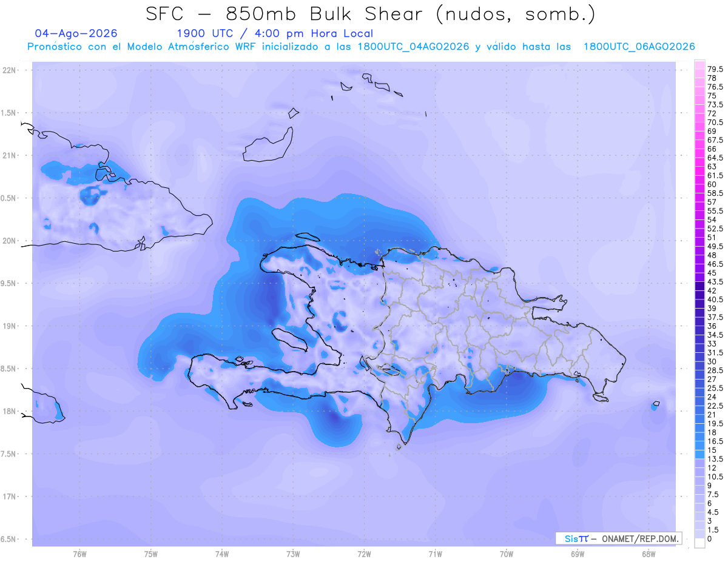Click the legend value '40.5'
Viewport: 728px width, 562px height.
point(715,299)
